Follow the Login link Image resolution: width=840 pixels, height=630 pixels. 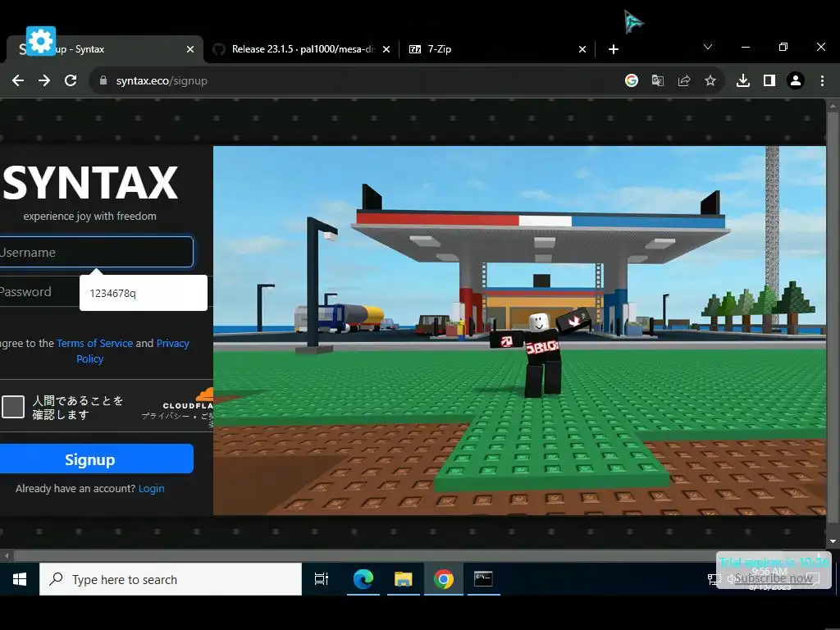152,489
